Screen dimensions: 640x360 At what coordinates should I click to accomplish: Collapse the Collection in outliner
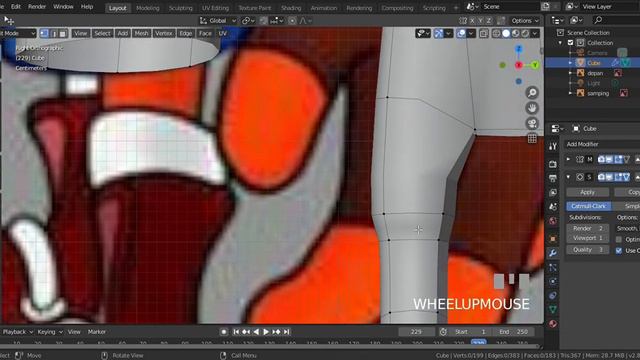tap(560, 43)
